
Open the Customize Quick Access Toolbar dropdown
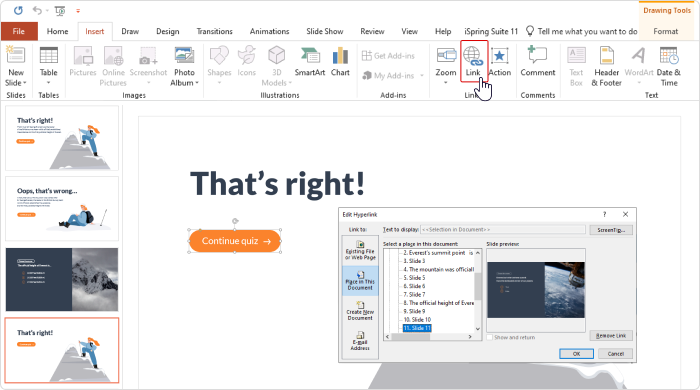click(x=78, y=11)
